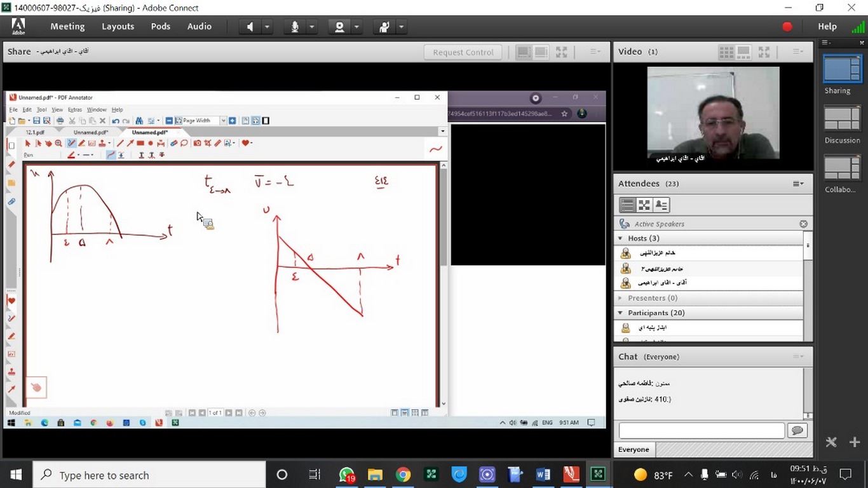Screen dimensions: 868x488
Task: Open the Pods menu
Action: tap(160, 27)
